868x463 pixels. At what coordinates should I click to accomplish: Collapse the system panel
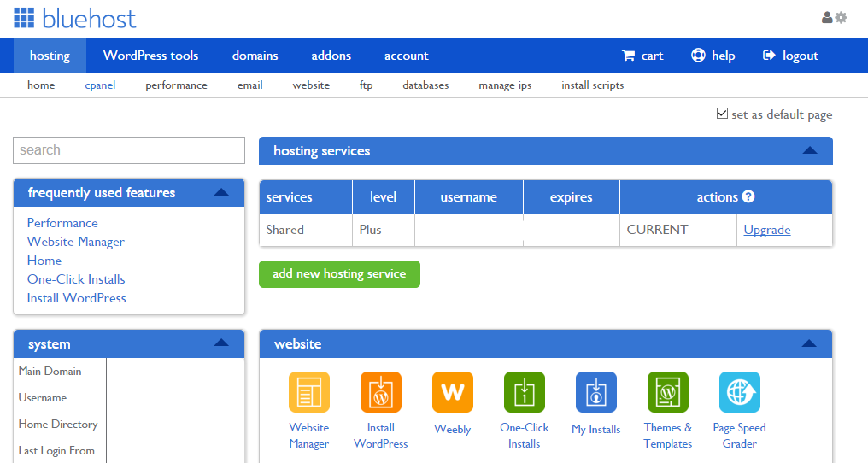[221, 343]
